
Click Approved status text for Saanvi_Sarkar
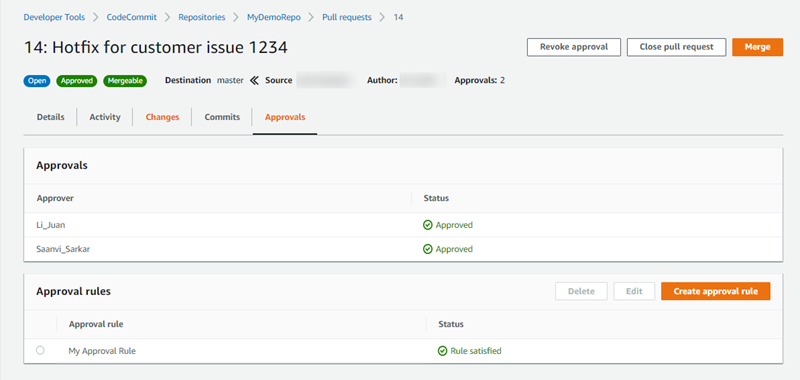point(454,249)
